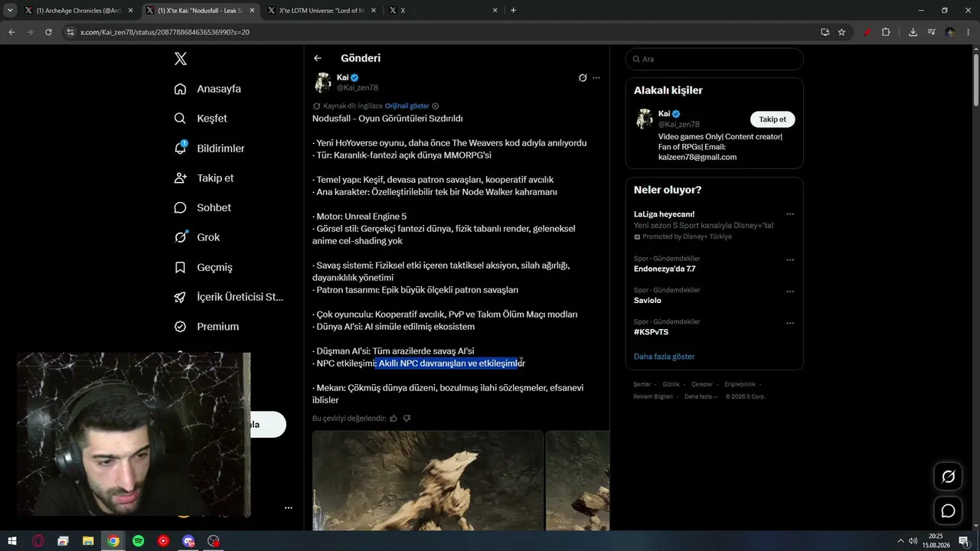Click the address bar URL
Screen dimensions: 980x551
click(165, 32)
